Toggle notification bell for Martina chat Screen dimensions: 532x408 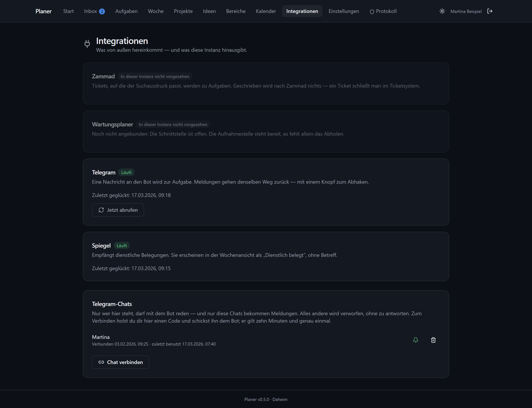[x=415, y=340]
